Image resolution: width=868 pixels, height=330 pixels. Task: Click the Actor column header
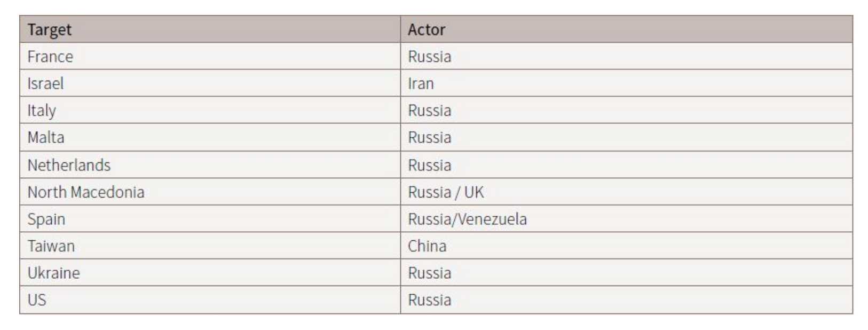(x=426, y=29)
